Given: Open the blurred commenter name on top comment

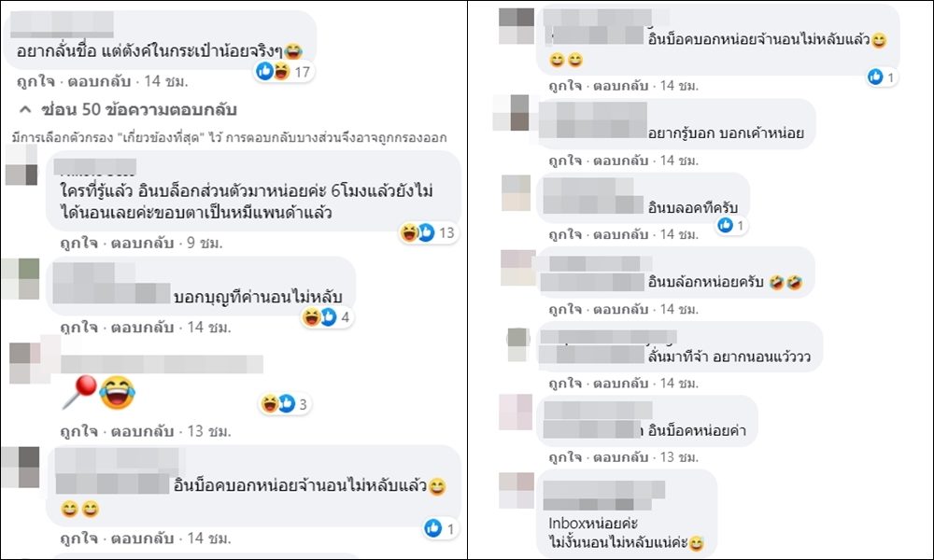Looking at the screenshot, I should [62, 24].
